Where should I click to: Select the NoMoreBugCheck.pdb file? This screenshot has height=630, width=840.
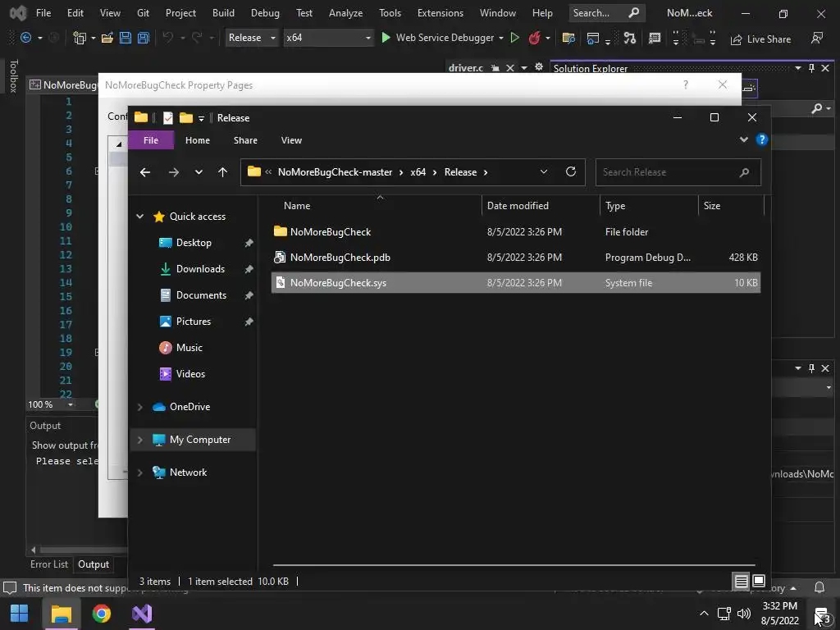[515, 257]
